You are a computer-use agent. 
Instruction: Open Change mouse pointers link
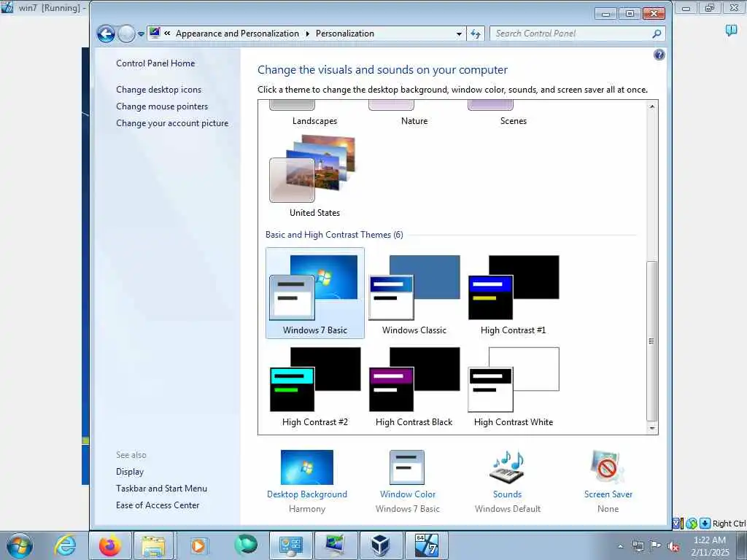click(162, 106)
